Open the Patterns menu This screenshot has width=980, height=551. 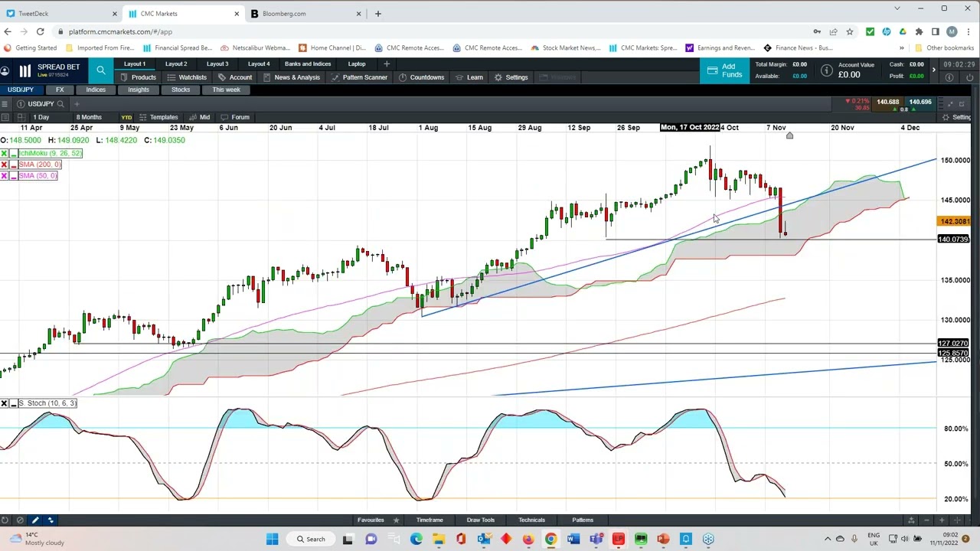(x=583, y=520)
